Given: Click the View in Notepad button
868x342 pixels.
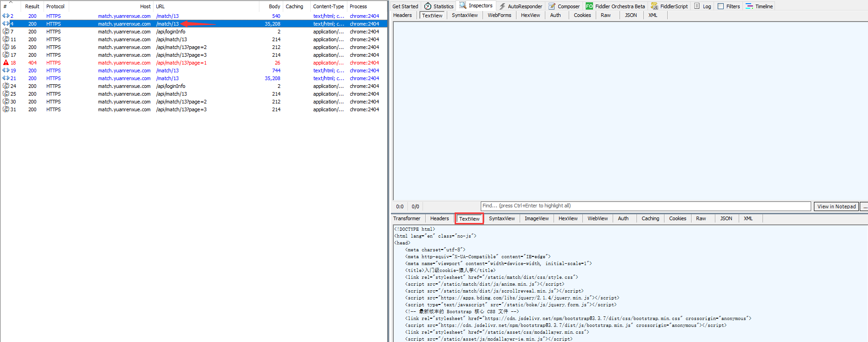Looking at the screenshot, I should coord(836,206).
